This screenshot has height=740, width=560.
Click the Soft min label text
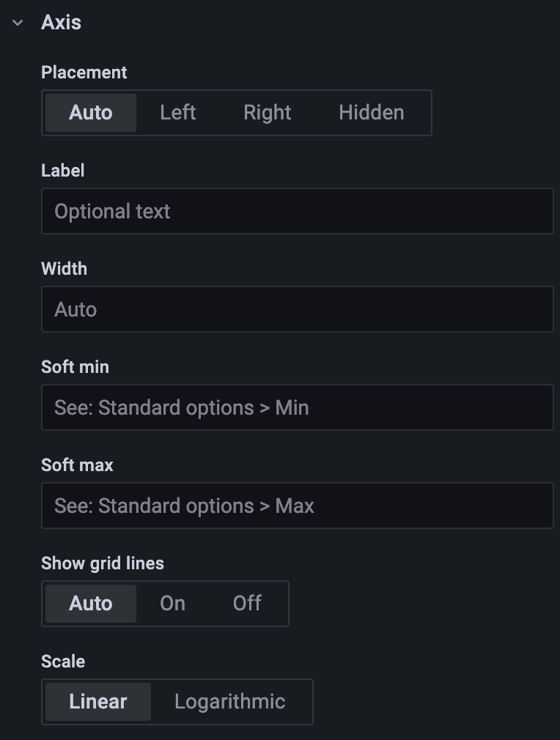click(x=75, y=367)
